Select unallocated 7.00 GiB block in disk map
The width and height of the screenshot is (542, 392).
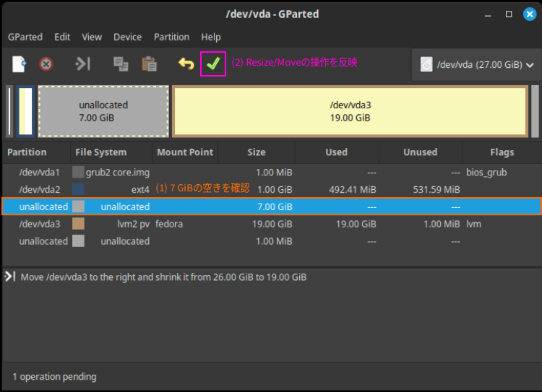[103, 111]
